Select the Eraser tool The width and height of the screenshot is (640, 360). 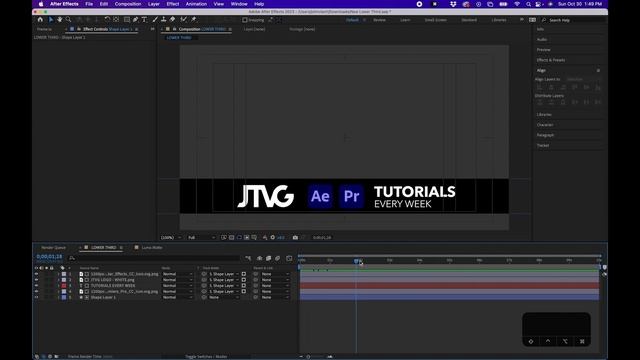(x=172, y=20)
